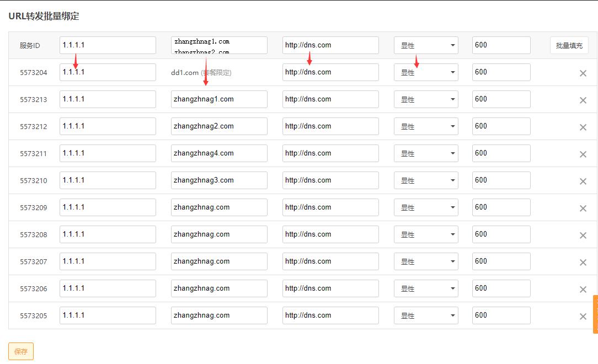Delete row 5573210 using X icon
The height and width of the screenshot is (364, 598).
(583, 181)
